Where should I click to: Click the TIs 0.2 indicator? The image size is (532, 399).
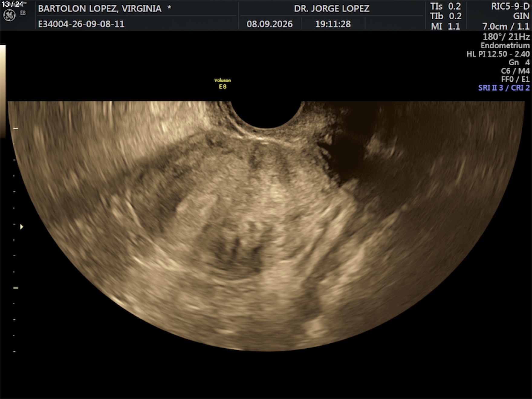point(446,6)
